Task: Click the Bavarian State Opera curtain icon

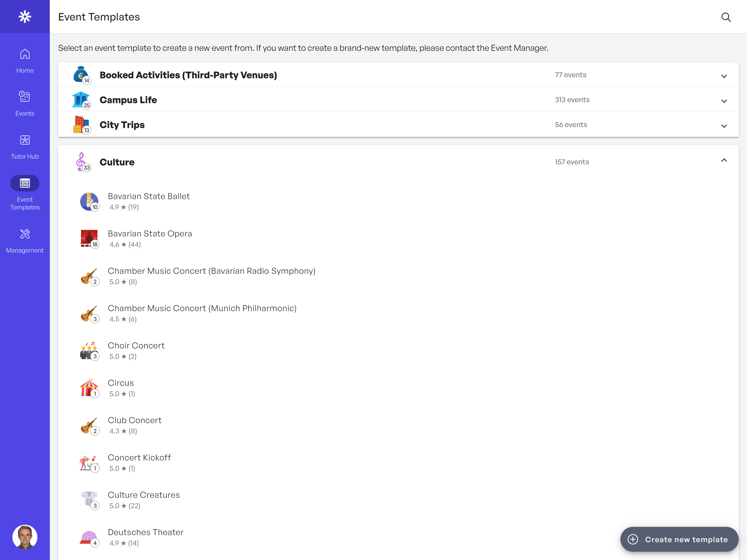Action: tap(89, 239)
